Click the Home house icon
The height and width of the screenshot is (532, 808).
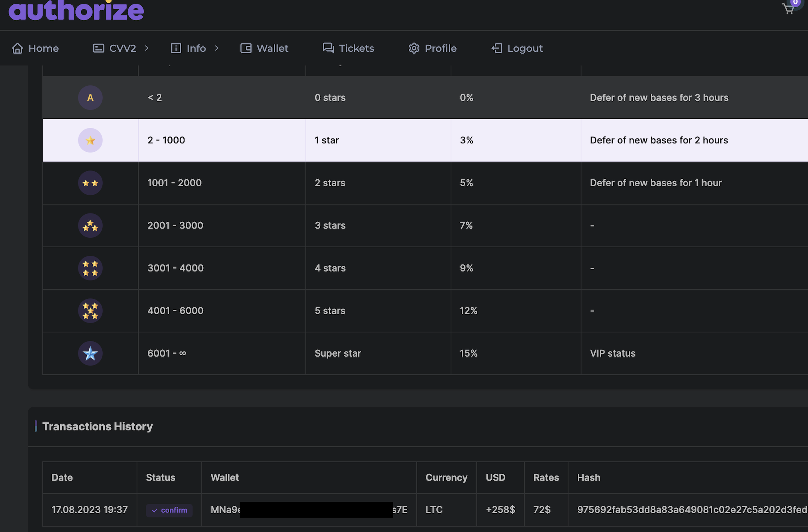[18, 48]
